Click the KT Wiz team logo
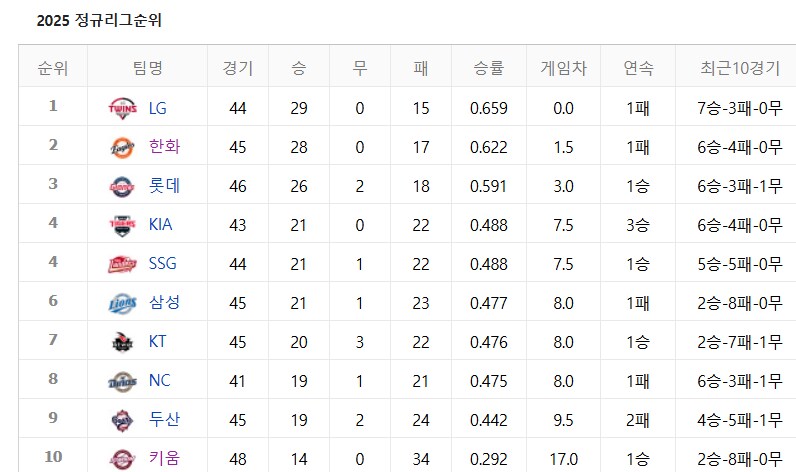Screen dimensions: 796x472 [x=122, y=342]
